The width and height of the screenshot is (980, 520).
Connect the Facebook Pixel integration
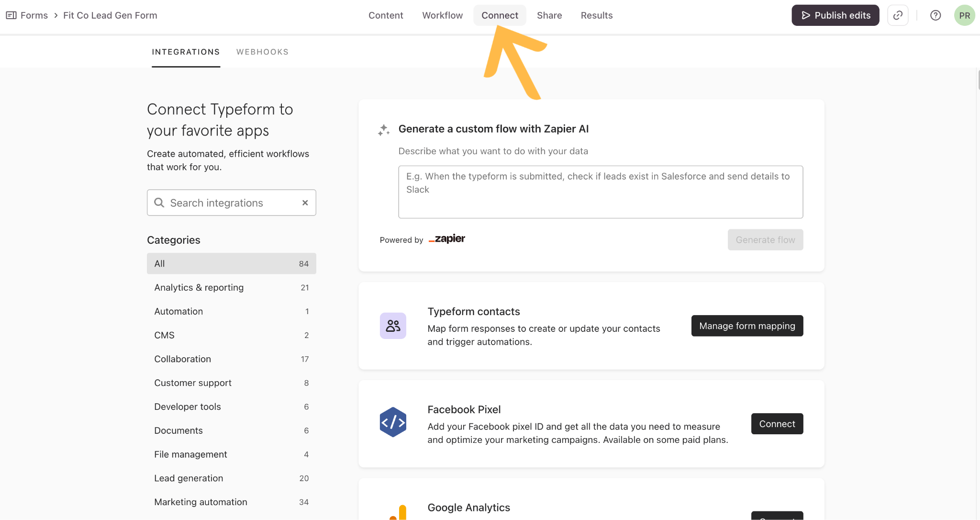click(x=777, y=424)
